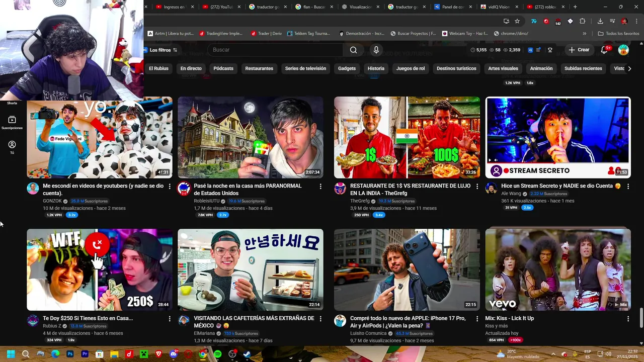
Task: Click the extension badge showing 142
Action: coord(558,22)
